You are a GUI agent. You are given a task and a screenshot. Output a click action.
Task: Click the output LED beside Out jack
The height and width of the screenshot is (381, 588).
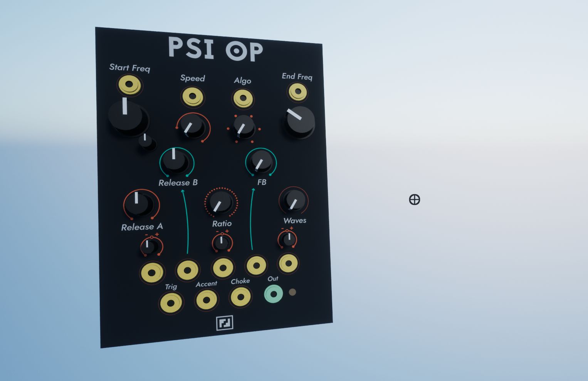(x=292, y=292)
